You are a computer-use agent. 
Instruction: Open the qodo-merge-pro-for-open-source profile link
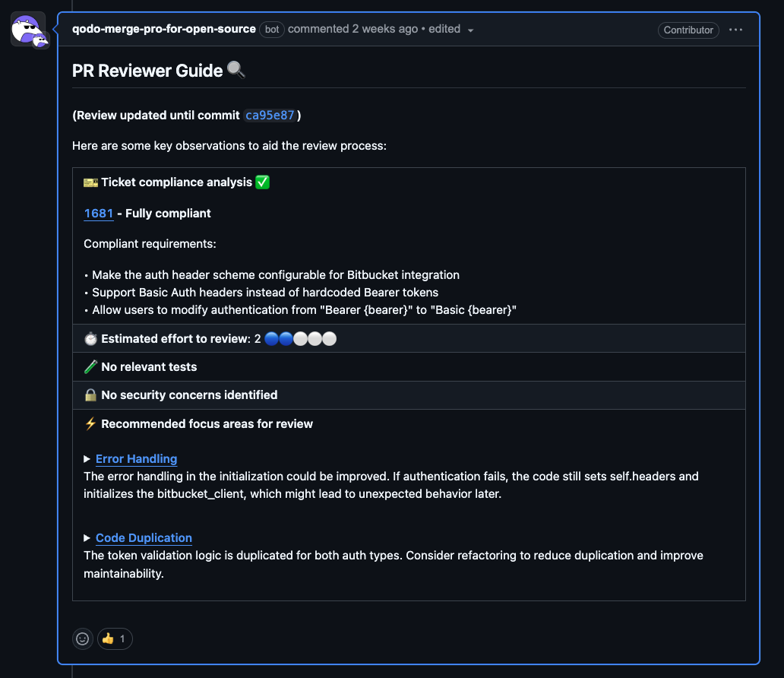[163, 29]
